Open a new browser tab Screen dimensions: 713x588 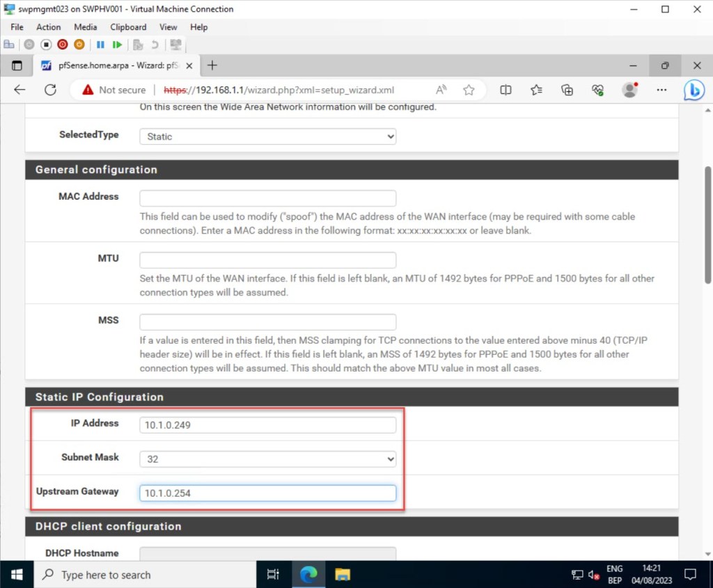click(212, 65)
